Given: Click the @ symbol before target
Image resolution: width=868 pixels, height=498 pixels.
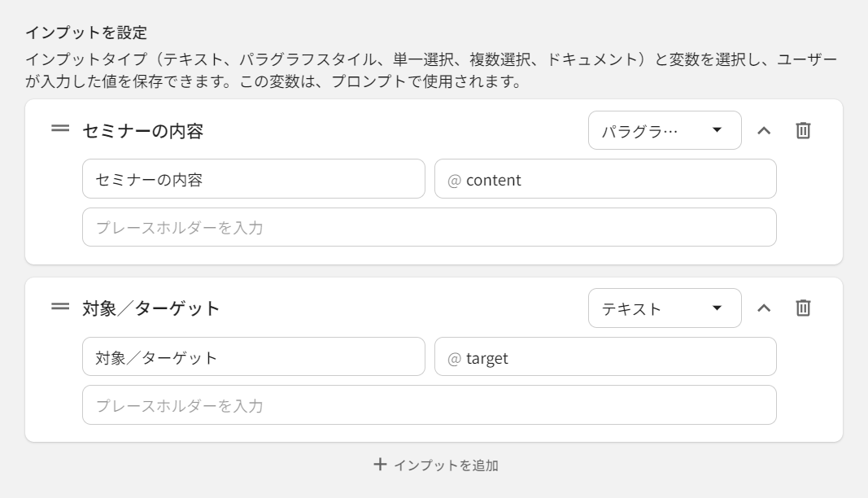Looking at the screenshot, I should (x=454, y=358).
